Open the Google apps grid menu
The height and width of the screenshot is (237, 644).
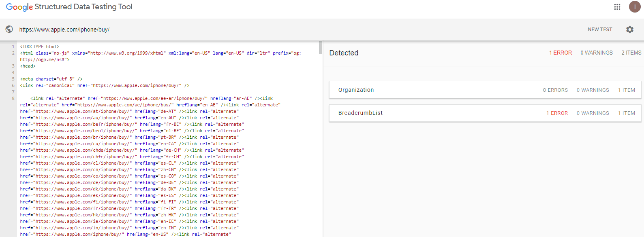617,7
